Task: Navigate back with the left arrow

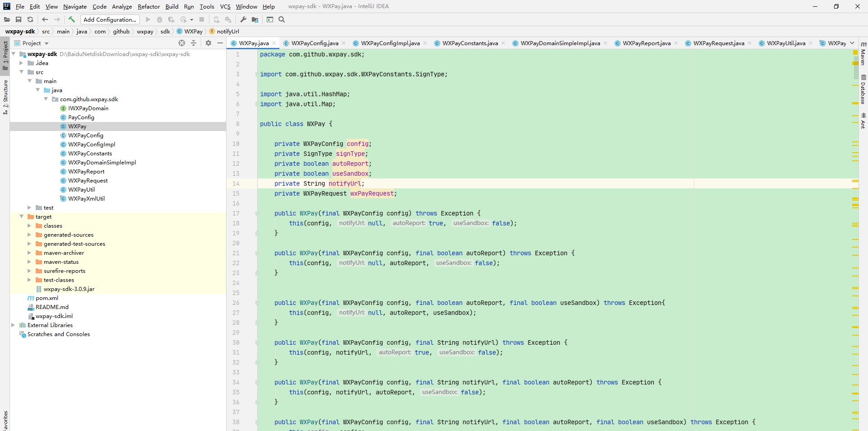Action: tap(45, 19)
